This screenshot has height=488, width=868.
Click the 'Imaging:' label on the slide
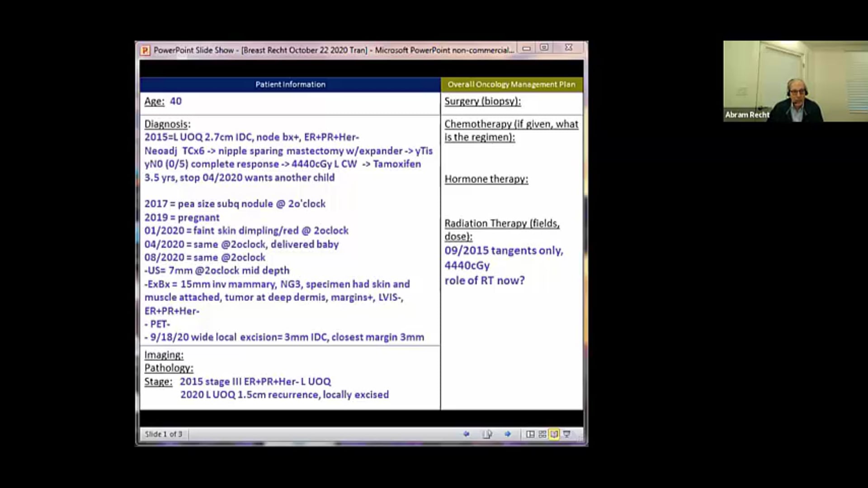[x=164, y=355]
